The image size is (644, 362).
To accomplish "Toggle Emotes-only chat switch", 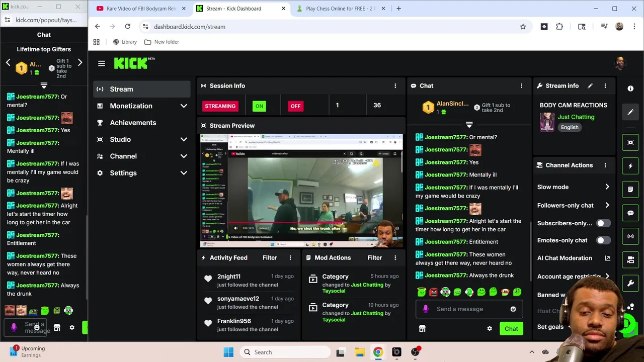I will coord(603,240).
